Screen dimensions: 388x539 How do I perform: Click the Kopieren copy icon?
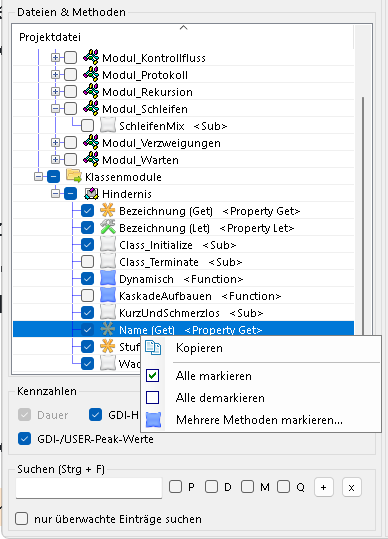pos(153,348)
